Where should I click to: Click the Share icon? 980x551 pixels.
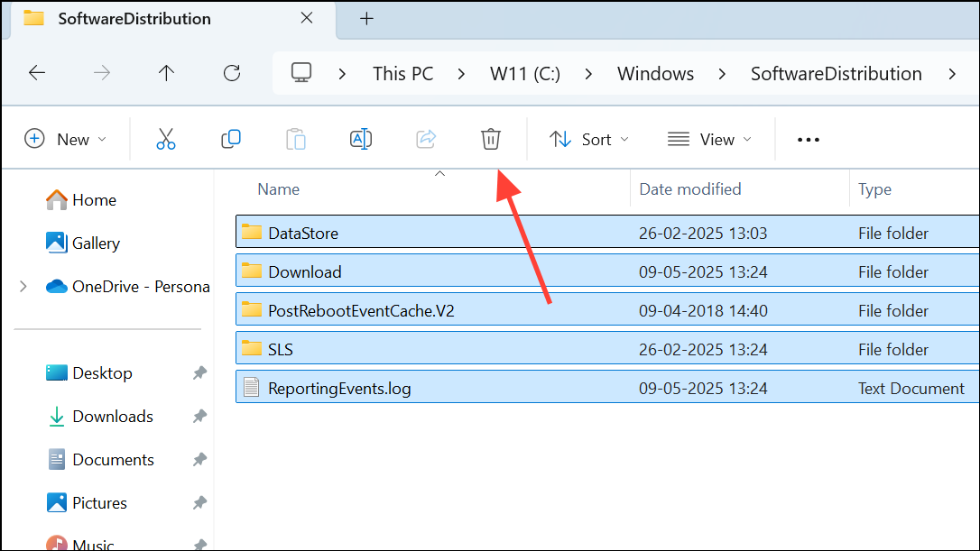pos(425,139)
